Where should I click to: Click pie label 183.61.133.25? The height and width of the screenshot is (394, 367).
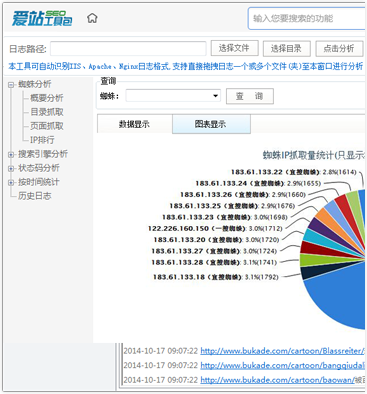click(232, 206)
